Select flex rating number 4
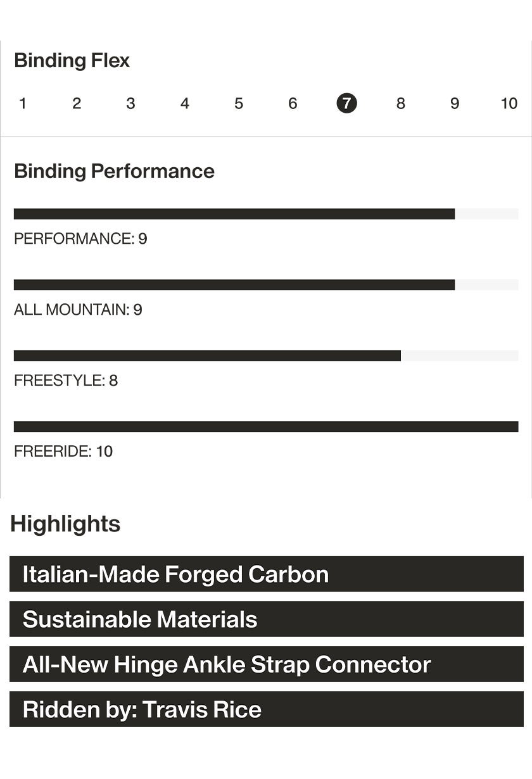 coord(185,103)
